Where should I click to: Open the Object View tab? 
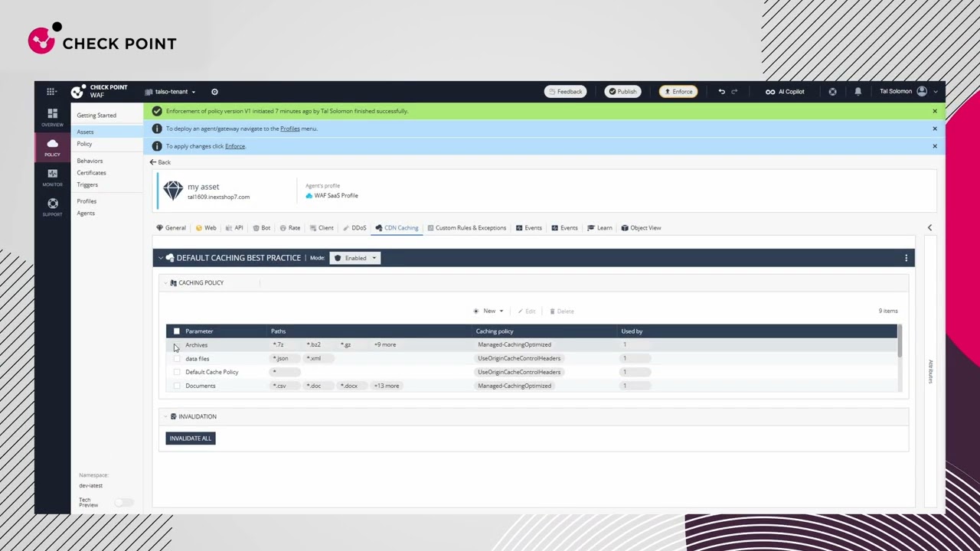click(641, 228)
